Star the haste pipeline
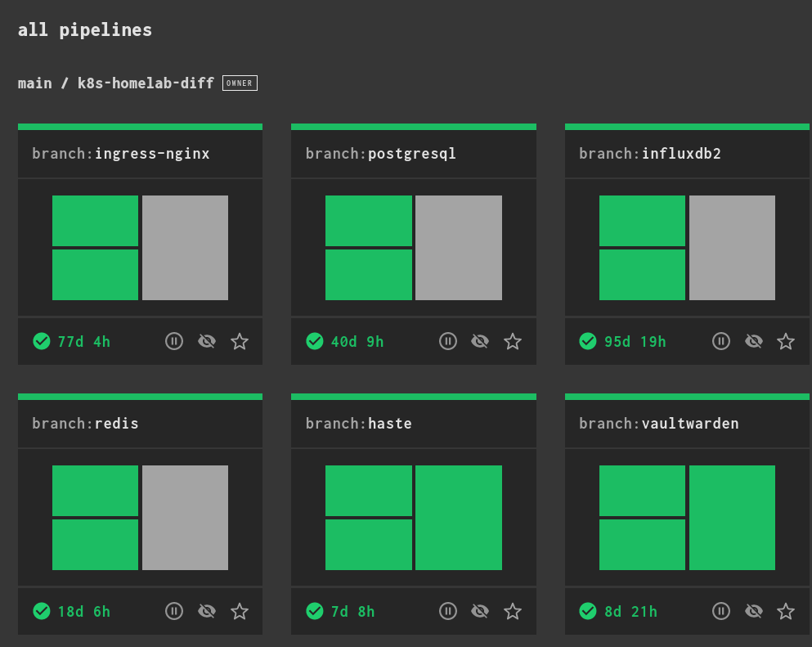This screenshot has width=812, height=647. click(x=513, y=611)
